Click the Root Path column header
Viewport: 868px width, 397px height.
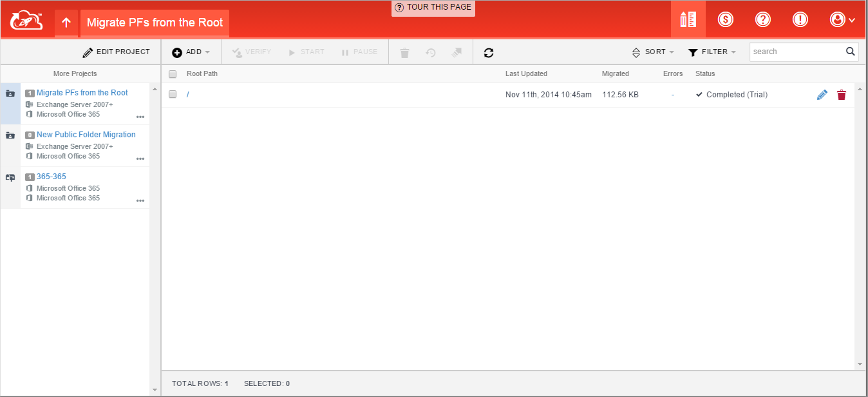[x=202, y=74]
